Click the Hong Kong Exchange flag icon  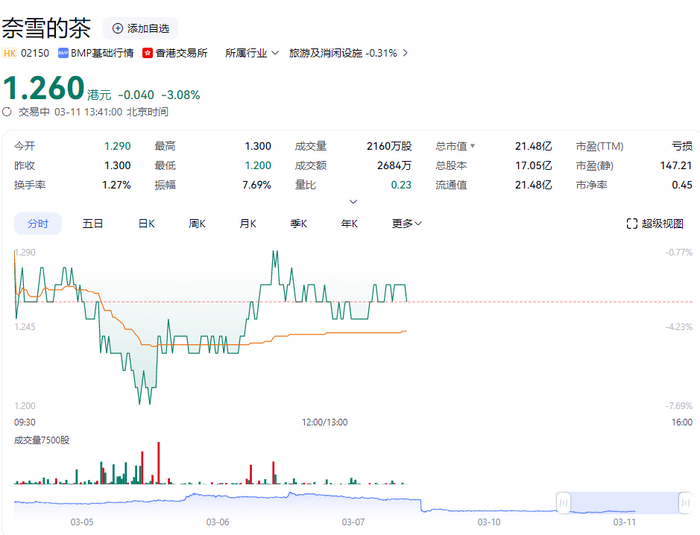point(147,53)
